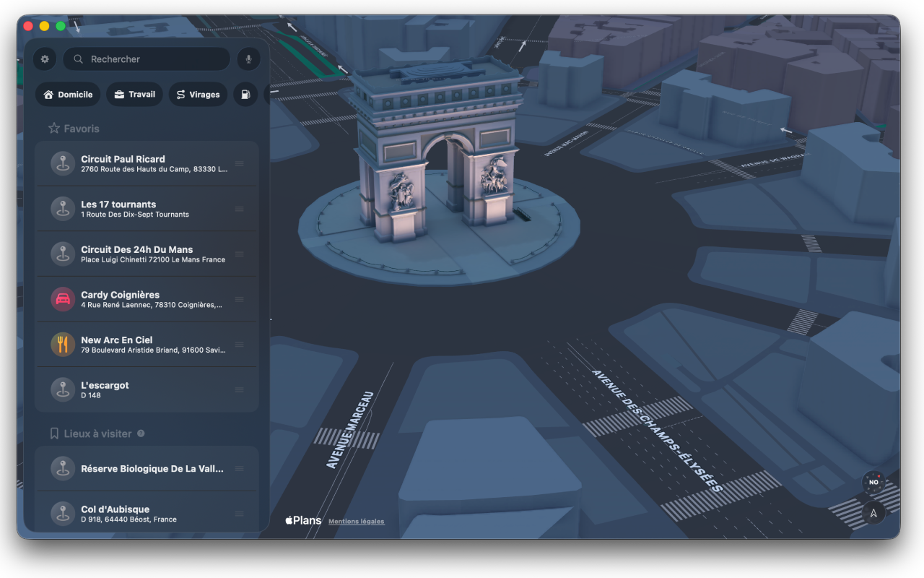Grab the reorder handle of Circuit Paul Ricard
Viewport: 924px width, 578px height.
pyautogui.click(x=239, y=164)
